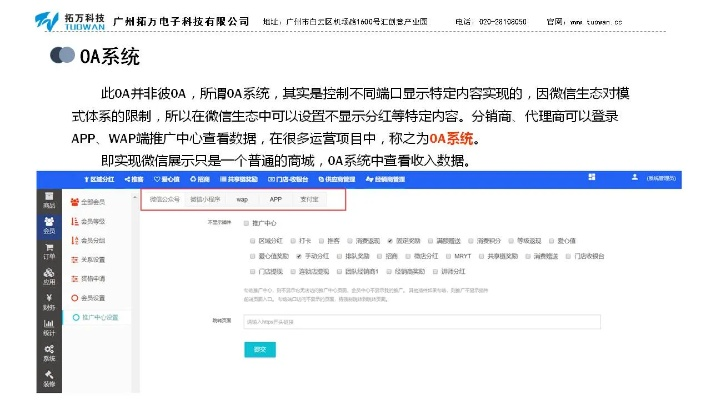Viewport: 711px width, 400px height.
Task: Switch to the 微信公众号 tab
Action: pos(165,199)
